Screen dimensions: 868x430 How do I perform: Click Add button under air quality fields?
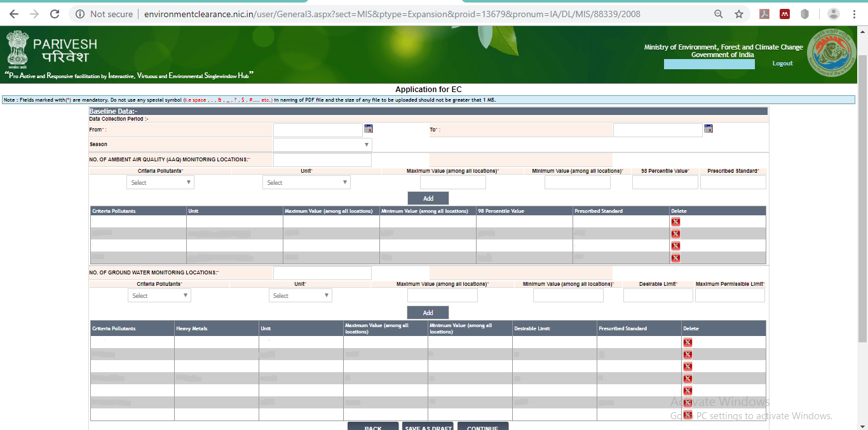(x=428, y=198)
